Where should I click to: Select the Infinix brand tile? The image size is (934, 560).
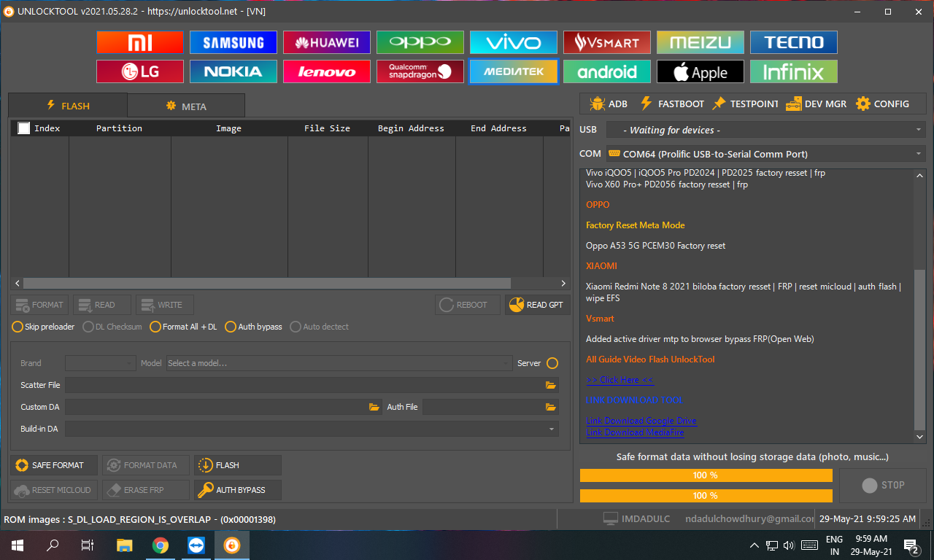pyautogui.click(x=794, y=71)
